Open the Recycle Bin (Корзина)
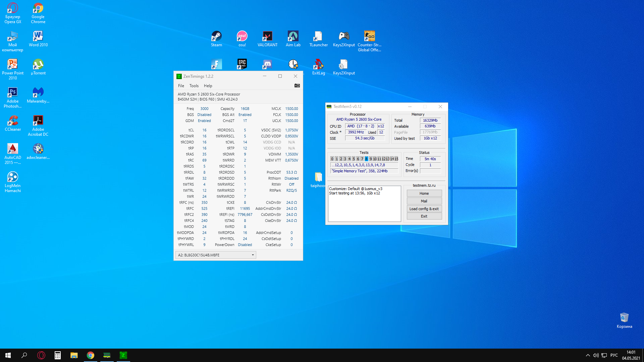644x362 pixels. [624, 318]
